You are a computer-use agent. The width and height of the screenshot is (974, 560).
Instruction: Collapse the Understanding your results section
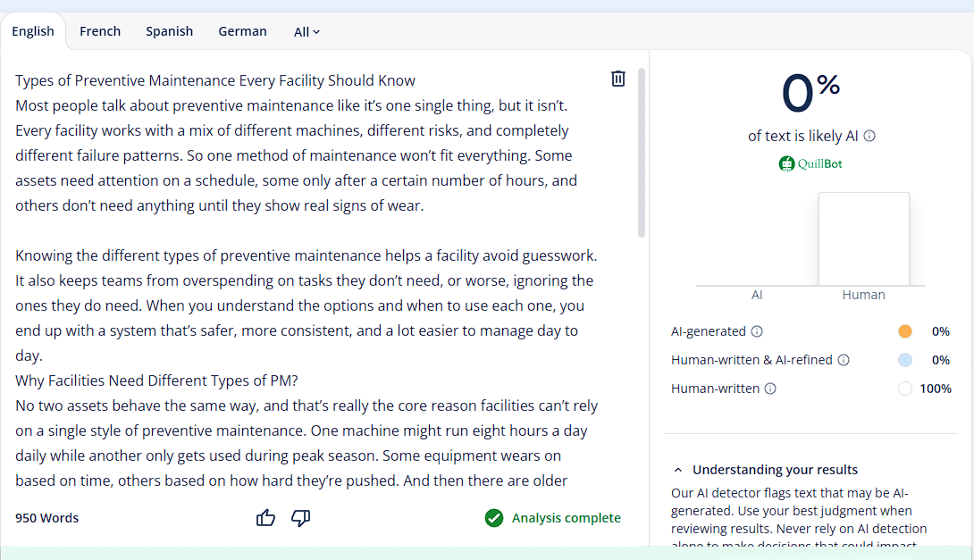(678, 470)
